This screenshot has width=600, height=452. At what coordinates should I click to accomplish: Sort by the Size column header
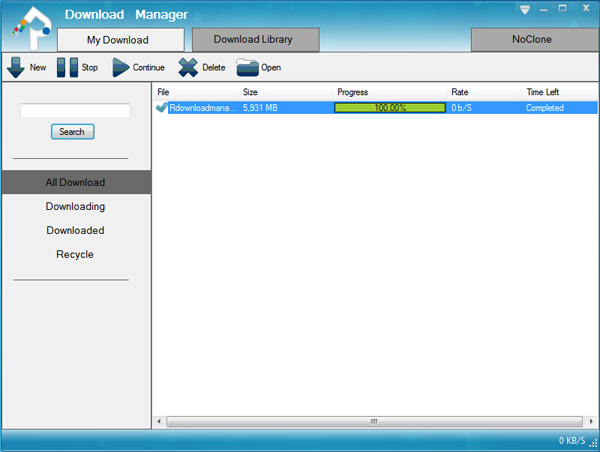coord(285,92)
